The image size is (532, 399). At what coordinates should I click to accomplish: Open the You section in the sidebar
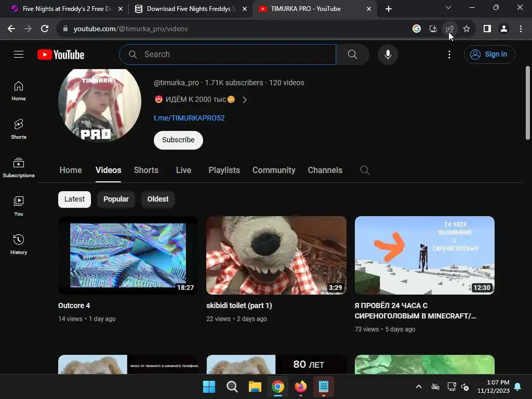pos(19,206)
